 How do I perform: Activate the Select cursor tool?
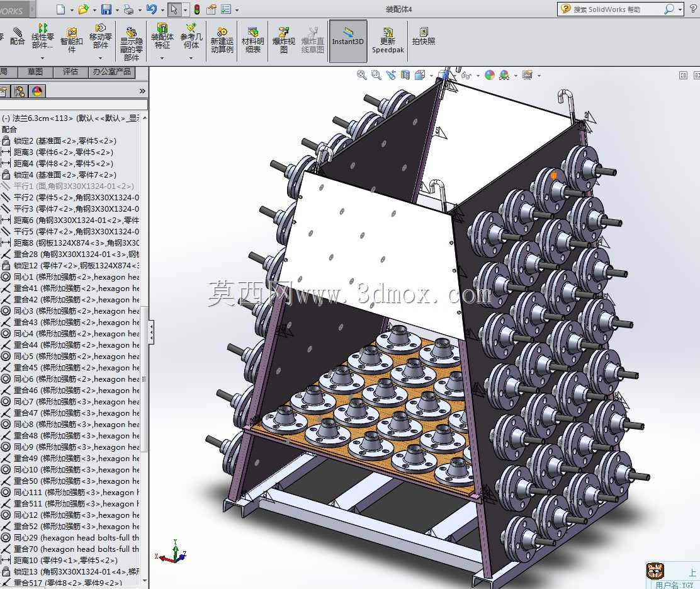(174, 9)
